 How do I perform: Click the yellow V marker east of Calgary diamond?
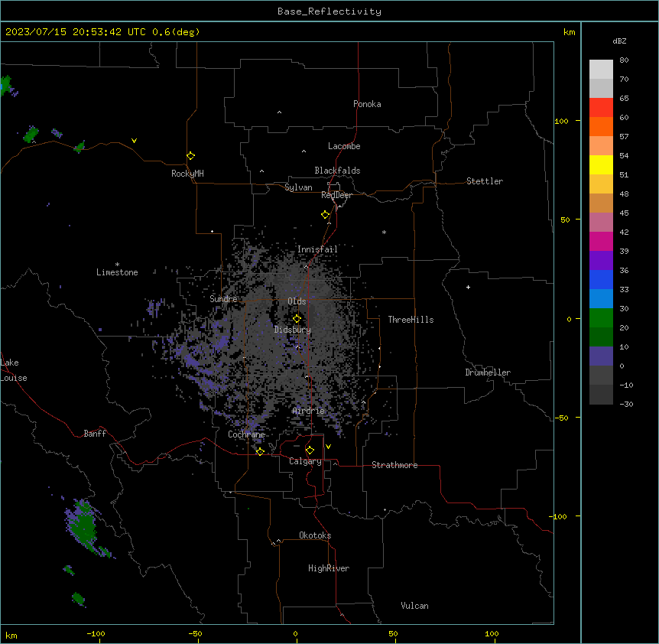(328, 447)
